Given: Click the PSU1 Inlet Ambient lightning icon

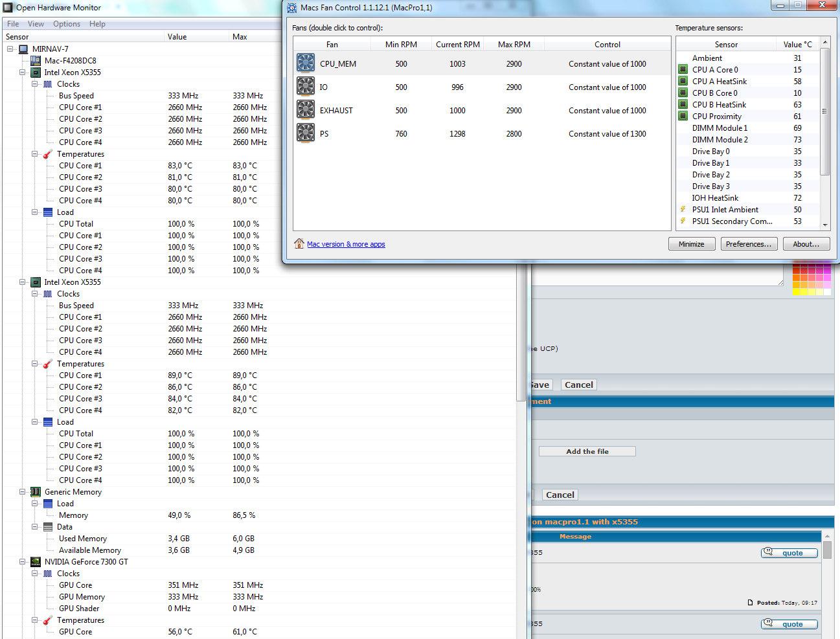Looking at the screenshot, I should pyautogui.click(x=683, y=209).
